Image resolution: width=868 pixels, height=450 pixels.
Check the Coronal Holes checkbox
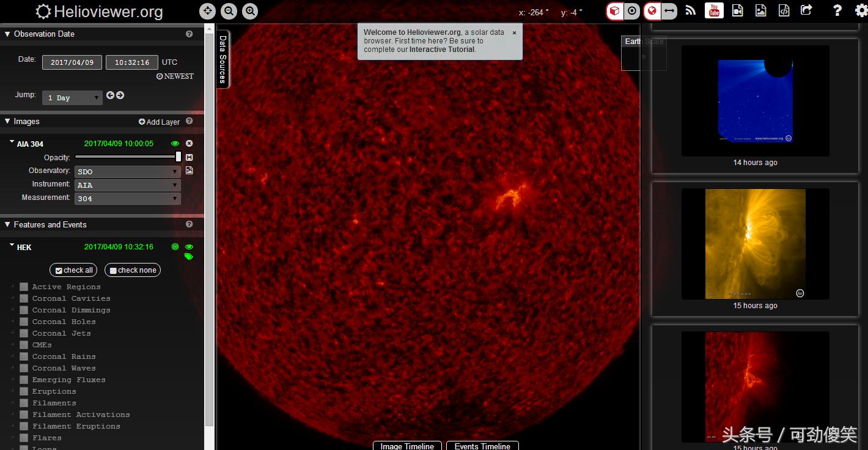[x=24, y=322]
